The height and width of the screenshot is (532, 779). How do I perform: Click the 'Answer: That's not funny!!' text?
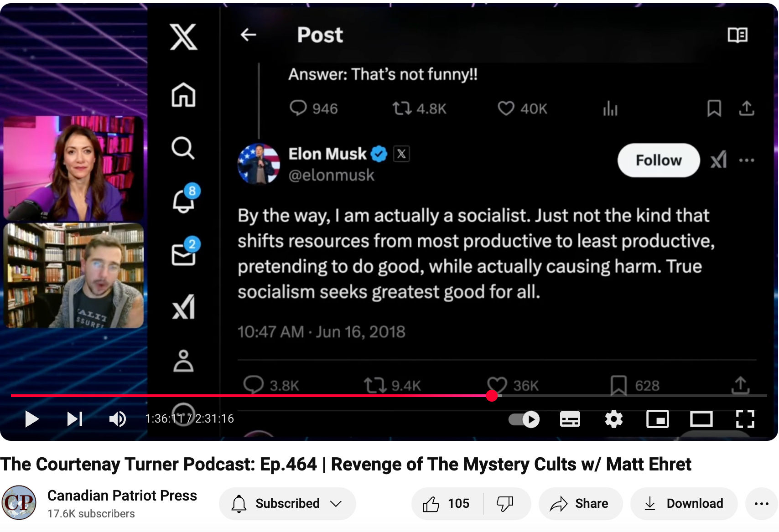[383, 74]
